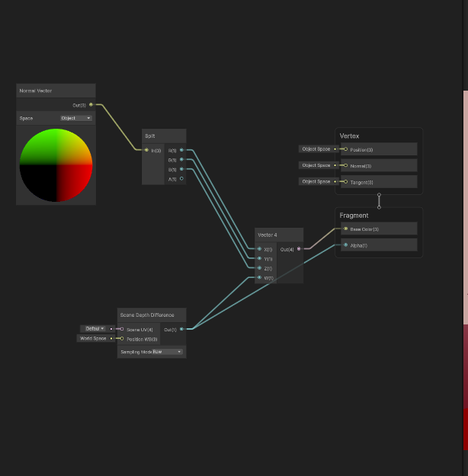The width and height of the screenshot is (468, 476).
Task: Open the Sampling Mode dropdown
Action: coord(167,352)
